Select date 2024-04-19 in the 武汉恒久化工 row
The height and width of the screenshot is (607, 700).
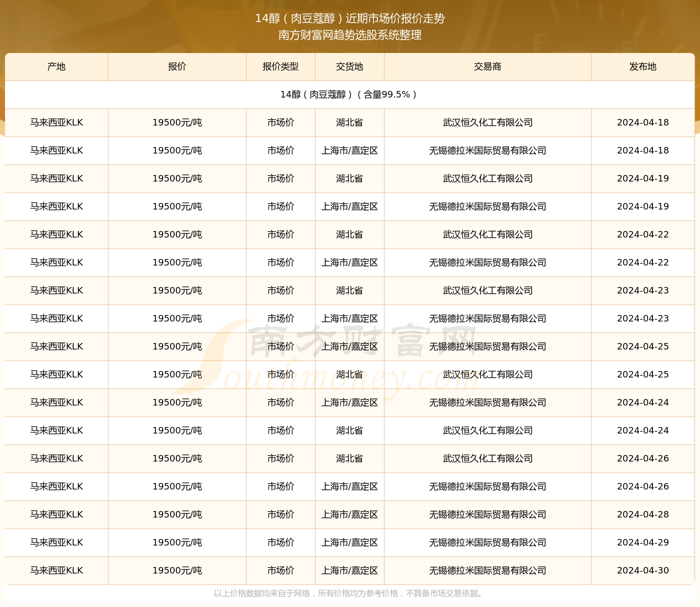coord(642,178)
